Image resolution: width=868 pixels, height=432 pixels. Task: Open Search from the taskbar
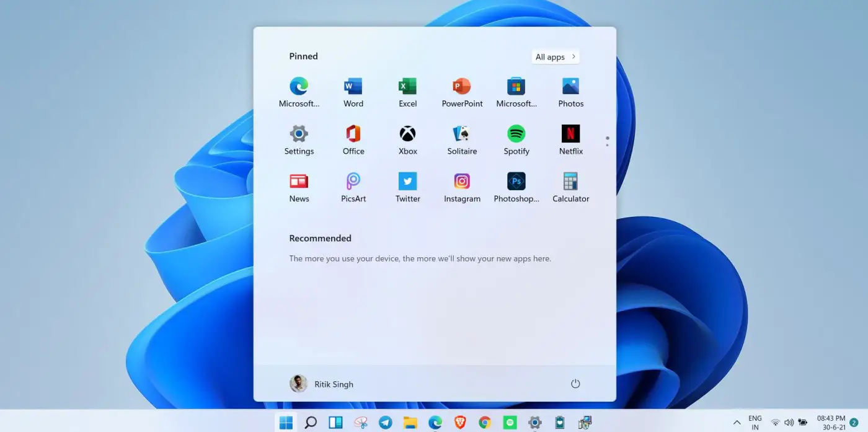311,423
